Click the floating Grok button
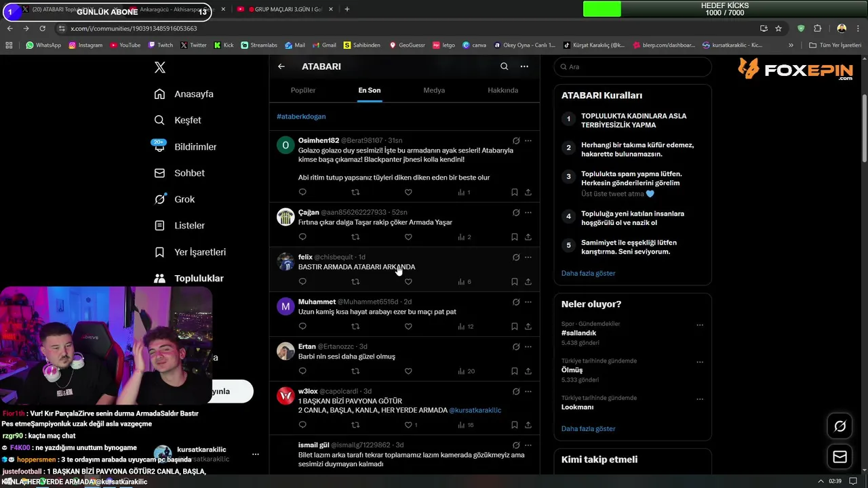 click(x=840, y=426)
